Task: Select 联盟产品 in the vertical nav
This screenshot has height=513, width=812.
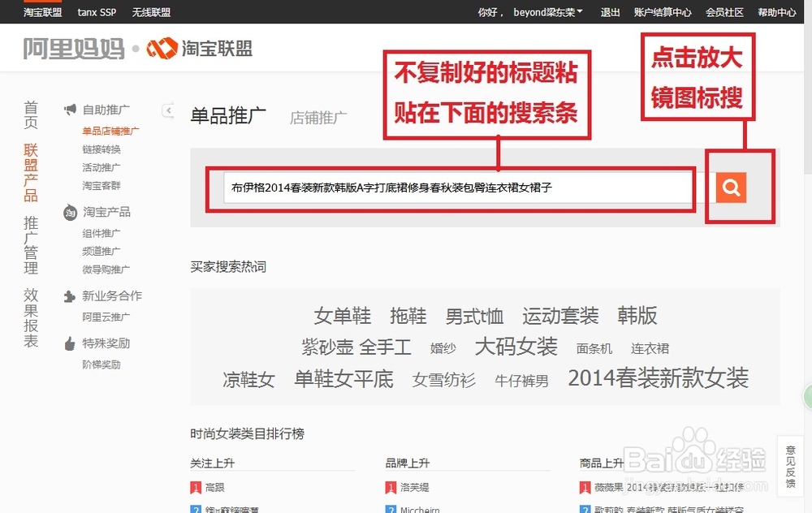Action: click(31, 172)
